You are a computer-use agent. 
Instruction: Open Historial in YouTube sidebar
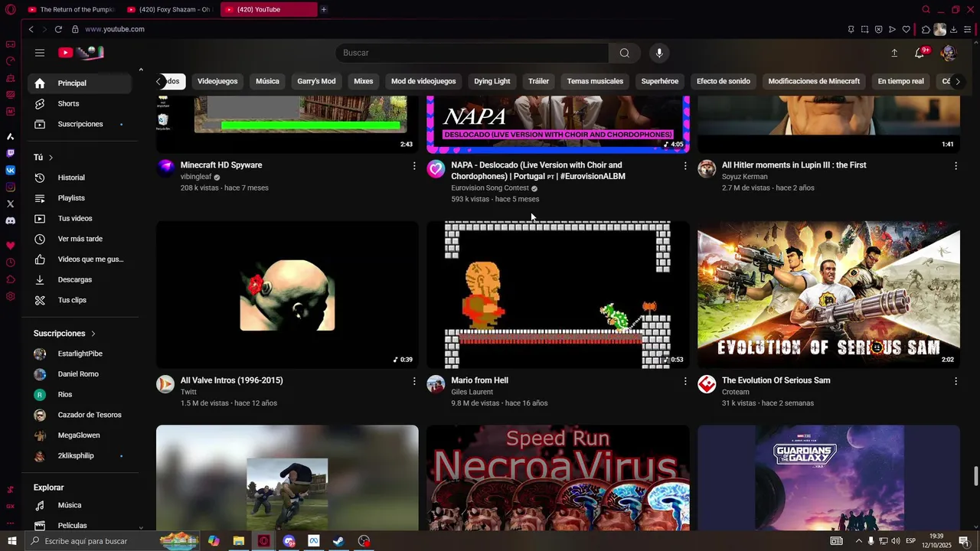81,178
